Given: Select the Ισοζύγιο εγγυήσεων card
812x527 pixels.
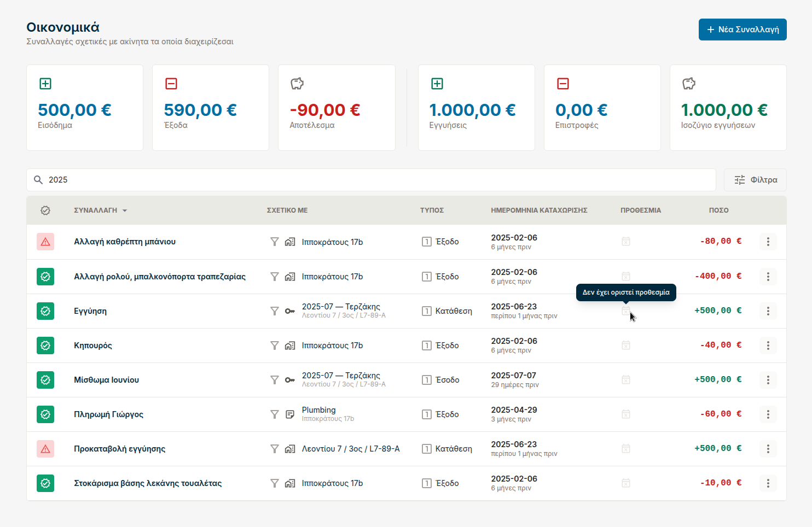Looking at the screenshot, I should click(x=728, y=108).
